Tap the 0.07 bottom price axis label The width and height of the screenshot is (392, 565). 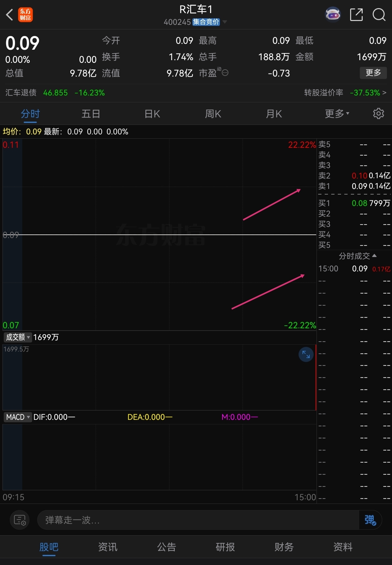click(11, 325)
